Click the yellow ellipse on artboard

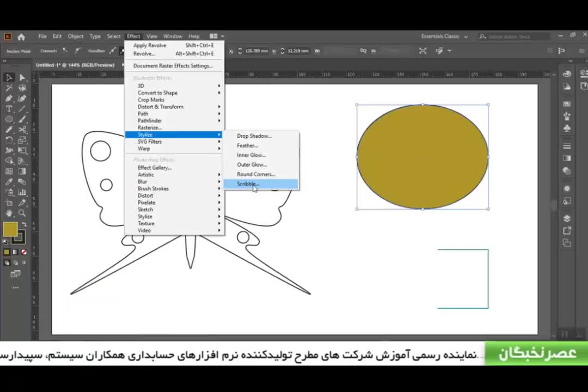point(422,157)
